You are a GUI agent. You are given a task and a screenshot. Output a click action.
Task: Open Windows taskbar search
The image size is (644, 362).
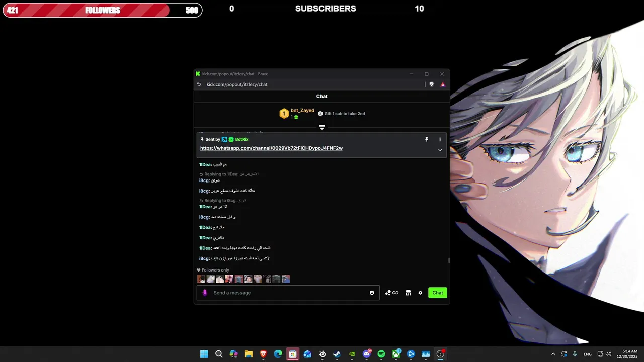219,354
